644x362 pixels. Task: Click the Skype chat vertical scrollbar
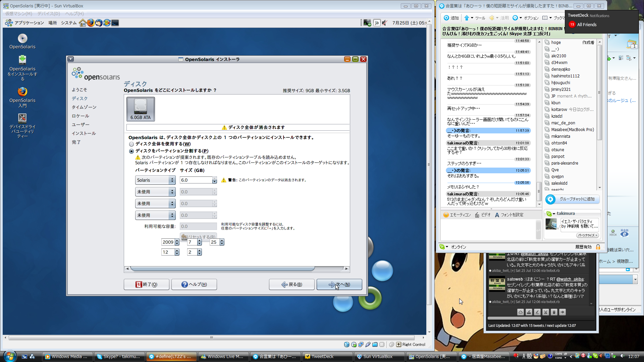(x=539, y=191)
